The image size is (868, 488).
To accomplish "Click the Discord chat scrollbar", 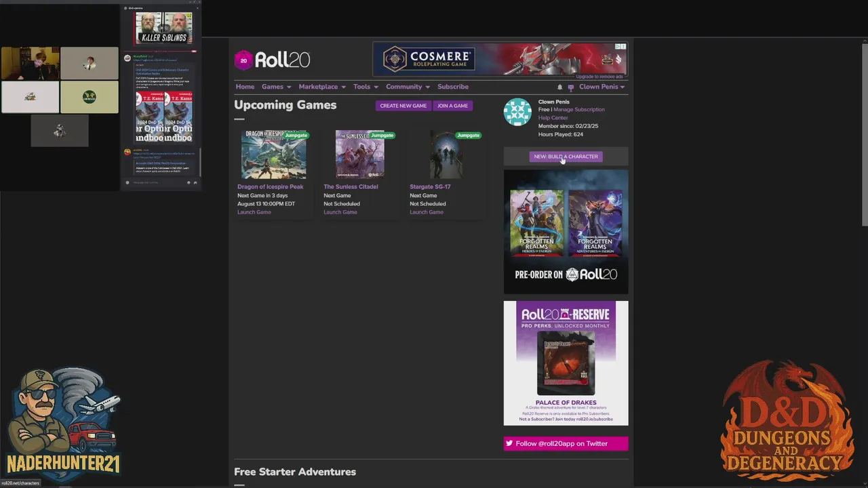I will [x=199, y=161].
